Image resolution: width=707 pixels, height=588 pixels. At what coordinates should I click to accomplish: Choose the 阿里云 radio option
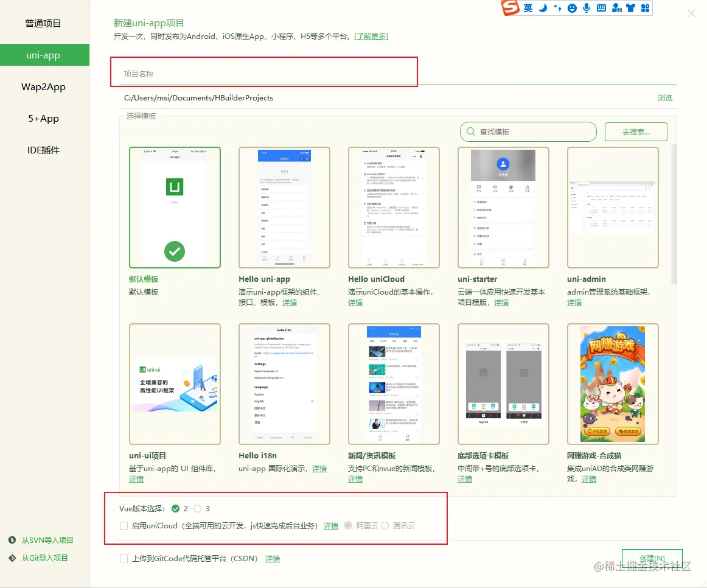[x=347, y=526]
